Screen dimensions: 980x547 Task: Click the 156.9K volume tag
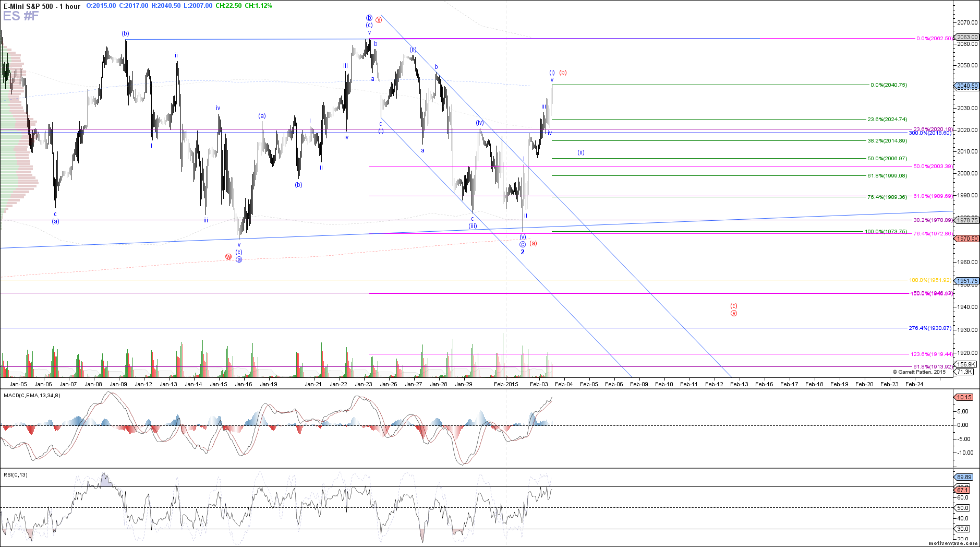click(965, 364)
